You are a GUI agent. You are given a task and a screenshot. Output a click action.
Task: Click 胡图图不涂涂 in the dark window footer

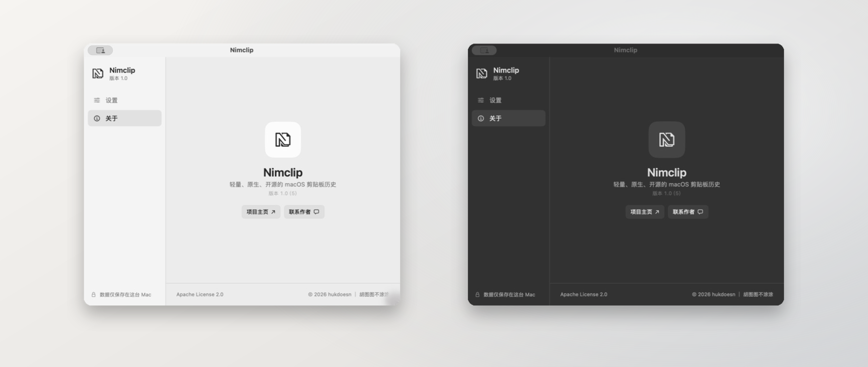tap(758, 295)
